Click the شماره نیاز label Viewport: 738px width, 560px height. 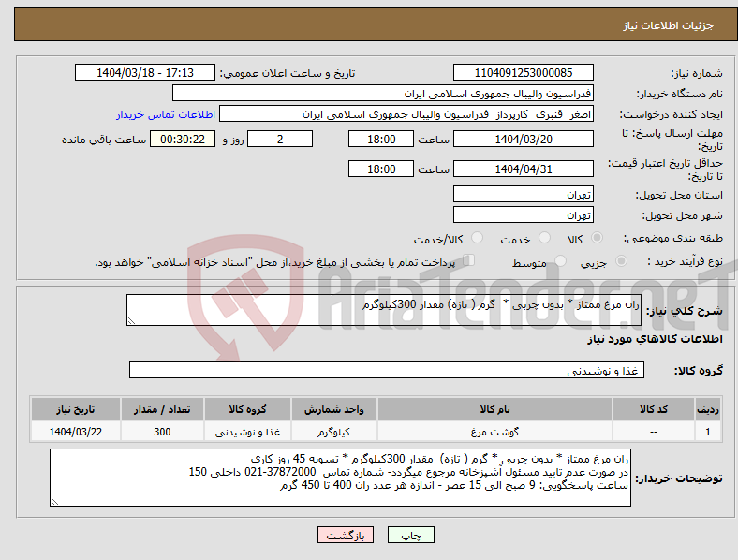point(697,73)
